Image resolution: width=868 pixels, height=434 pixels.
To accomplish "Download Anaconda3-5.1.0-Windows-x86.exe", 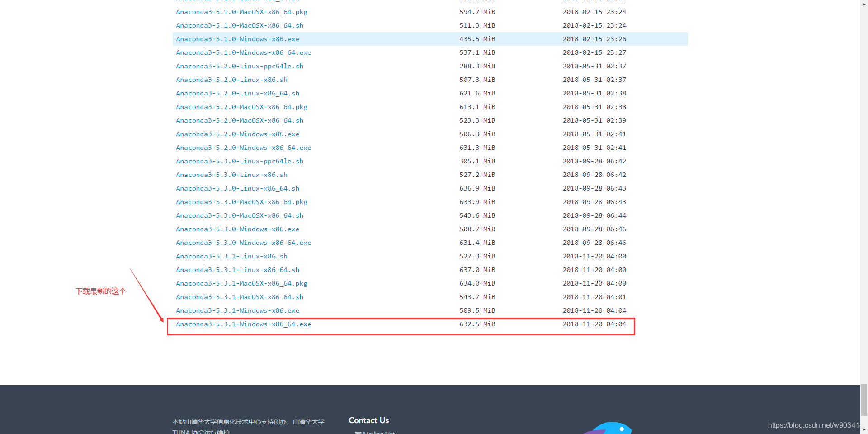I will click(x=237, y=39).
